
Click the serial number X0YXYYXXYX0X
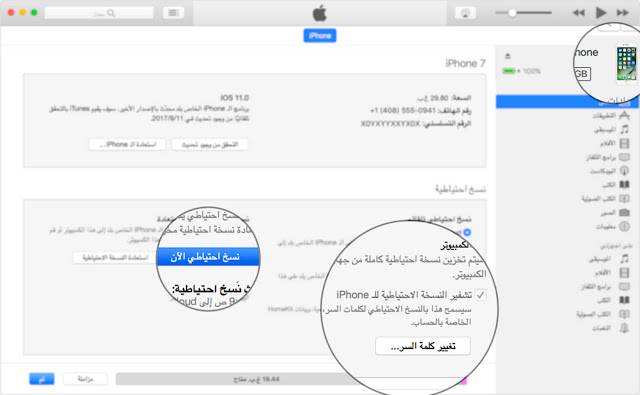pos(390,124)
